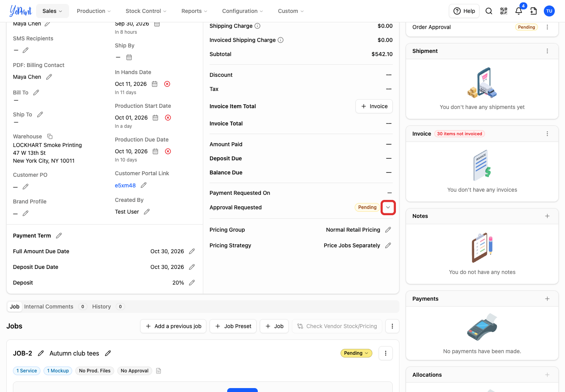The height and width of the screenshot is (392, 565).
Task: Click Add a previous job
Action: pos(173,326)
